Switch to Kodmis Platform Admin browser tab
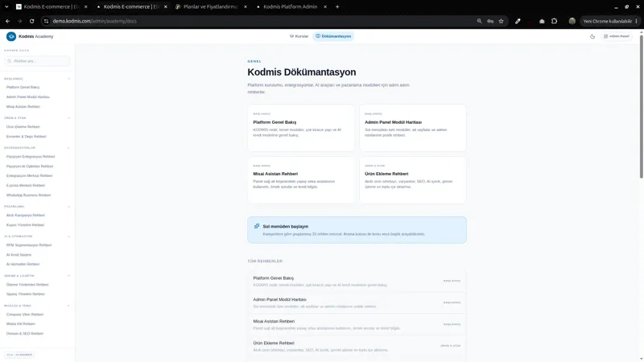Viewport: 644px width, 362px height. [291, 6]
